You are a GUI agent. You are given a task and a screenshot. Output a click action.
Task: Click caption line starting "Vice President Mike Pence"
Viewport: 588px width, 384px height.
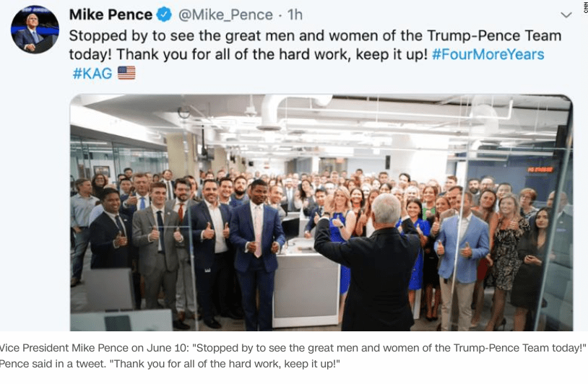[x=293, y=346]
